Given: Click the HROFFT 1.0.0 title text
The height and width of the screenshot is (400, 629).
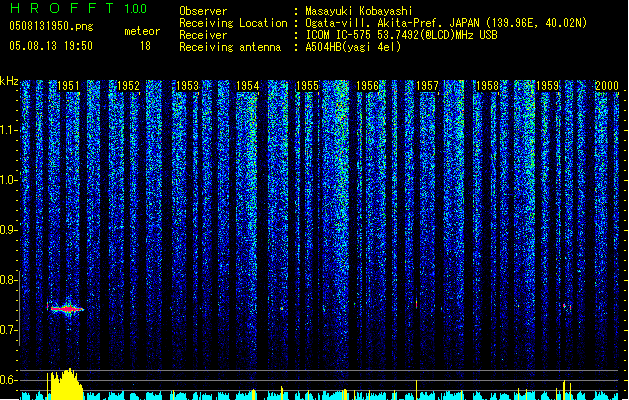Looking at the screenshot, I should coord(79,8).
